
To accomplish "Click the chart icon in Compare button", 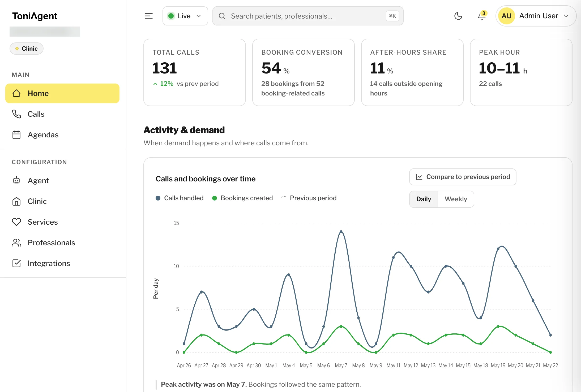I will pos(419,177).
